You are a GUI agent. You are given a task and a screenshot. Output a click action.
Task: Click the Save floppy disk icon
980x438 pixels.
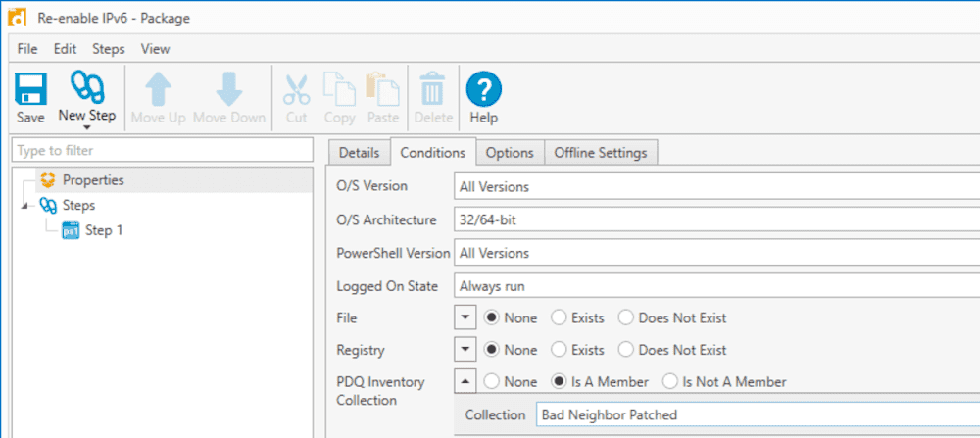tap(30, 89)
